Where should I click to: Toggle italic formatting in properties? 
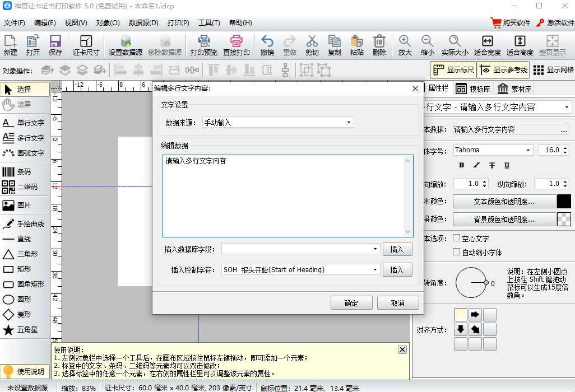pos(476,165)
